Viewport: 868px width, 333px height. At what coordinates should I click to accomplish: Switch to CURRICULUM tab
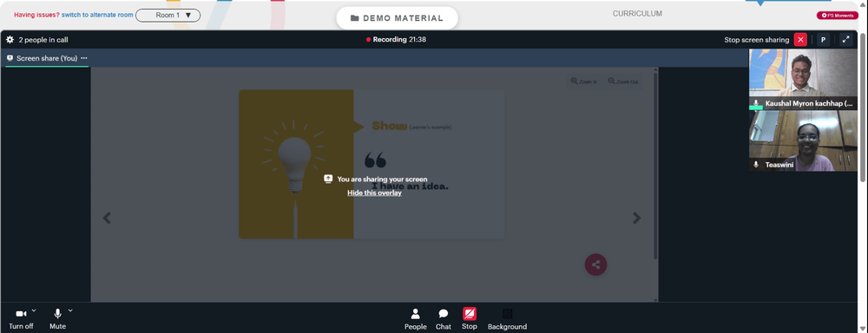(x=637, y=14)
